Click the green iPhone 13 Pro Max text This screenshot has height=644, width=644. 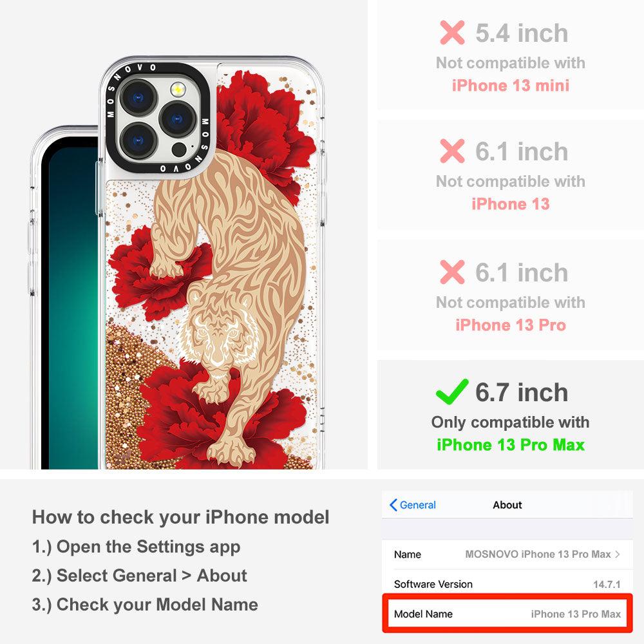[x=511, y=445]
